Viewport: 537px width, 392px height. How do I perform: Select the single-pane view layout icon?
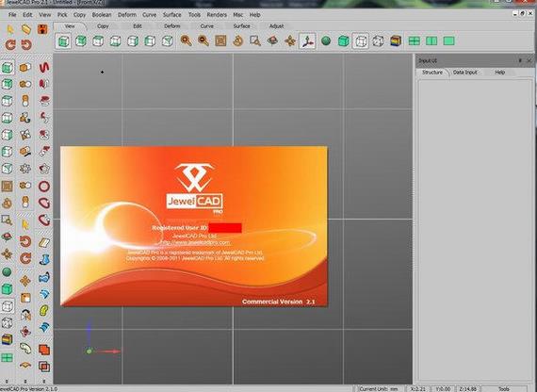[448, 41]
